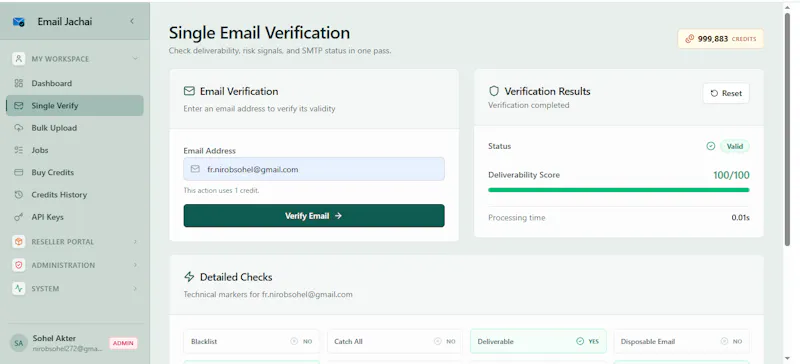Click the My Workspace person icon

coord(19,59)
